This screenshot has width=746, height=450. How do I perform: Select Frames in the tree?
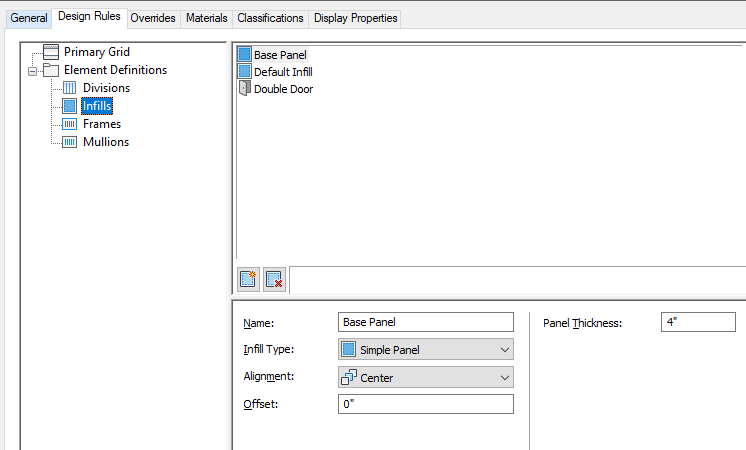(x=102, y=124)
